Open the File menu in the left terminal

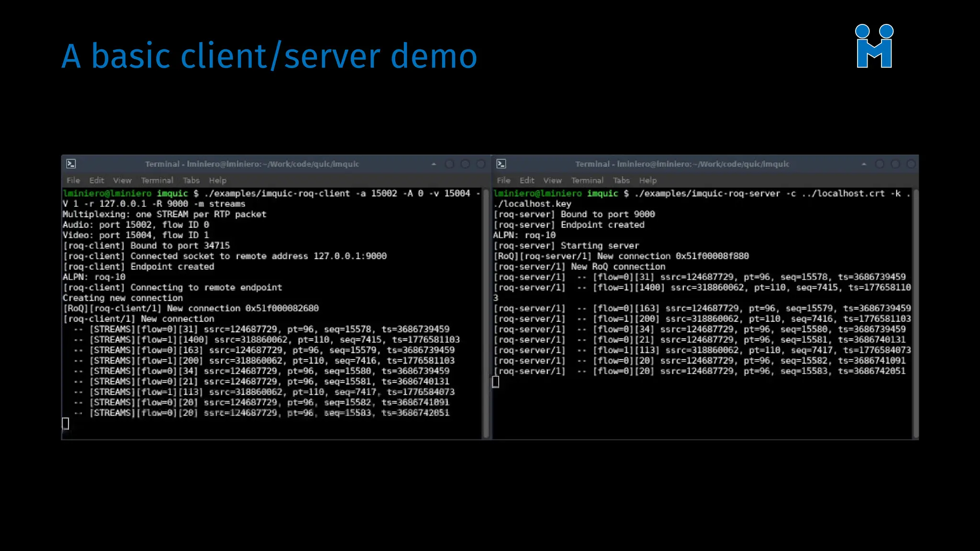73,180
